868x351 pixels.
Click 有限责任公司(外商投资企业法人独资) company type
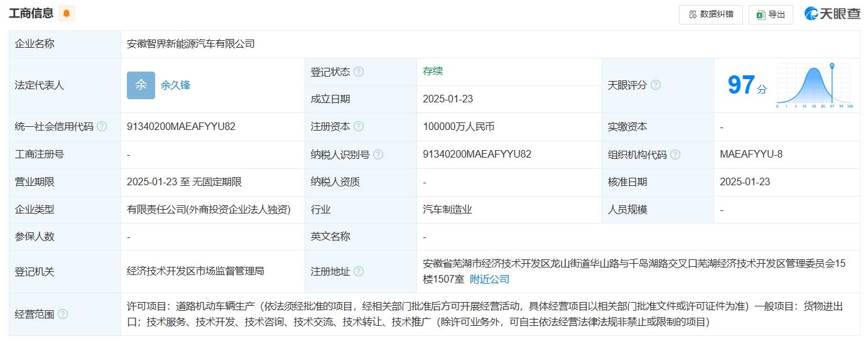tap(209, 210)
